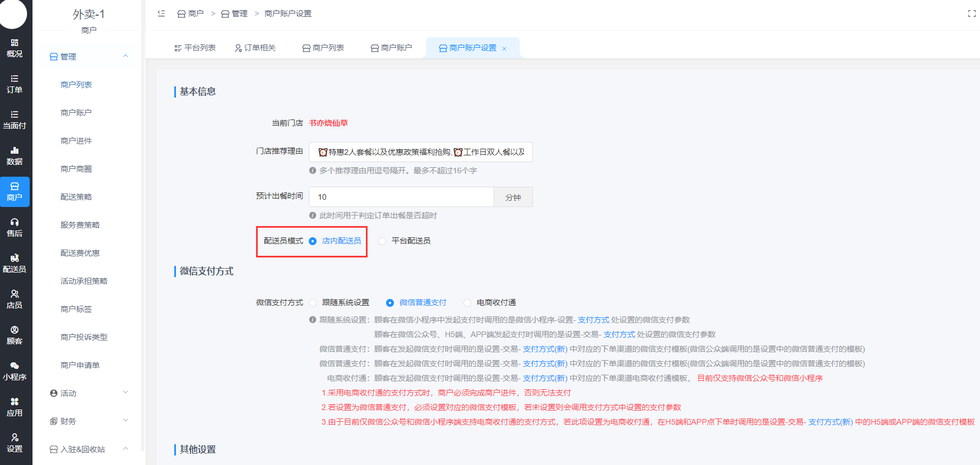Switch to the 平台列表 tab
Image resolution: width=980 pixels, height=465 pixels.
tap(195, 48)
